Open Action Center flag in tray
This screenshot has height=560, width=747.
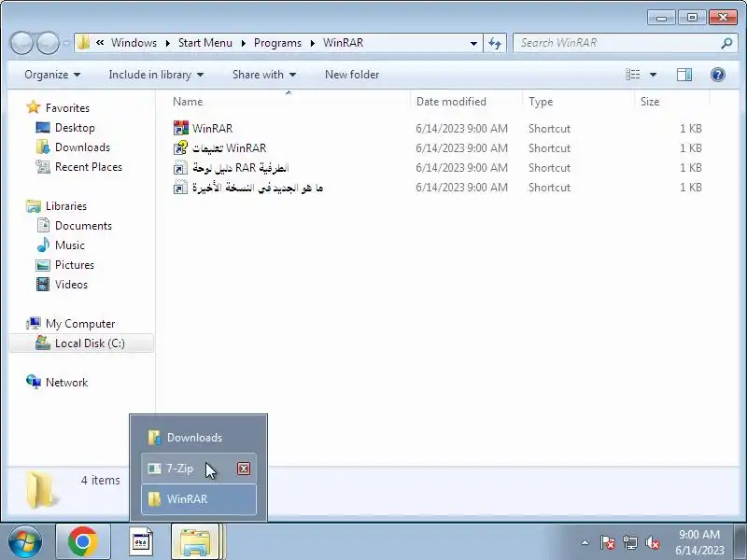607,542
